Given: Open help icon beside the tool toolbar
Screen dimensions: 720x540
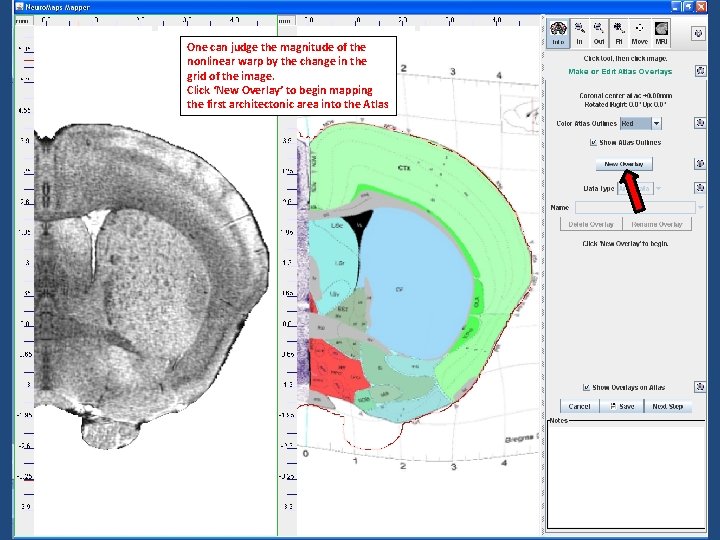Looking at the screenshot, I should (x=697, y=33).
